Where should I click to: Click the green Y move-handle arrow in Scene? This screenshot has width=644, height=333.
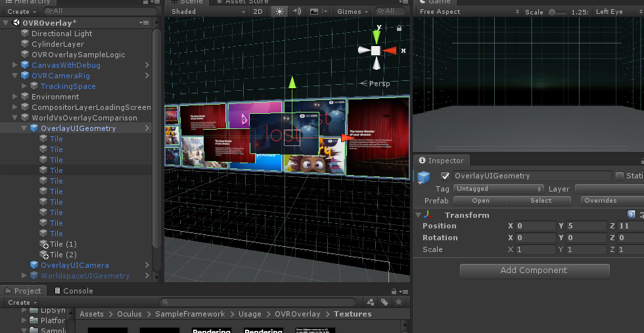pos(292,82)
